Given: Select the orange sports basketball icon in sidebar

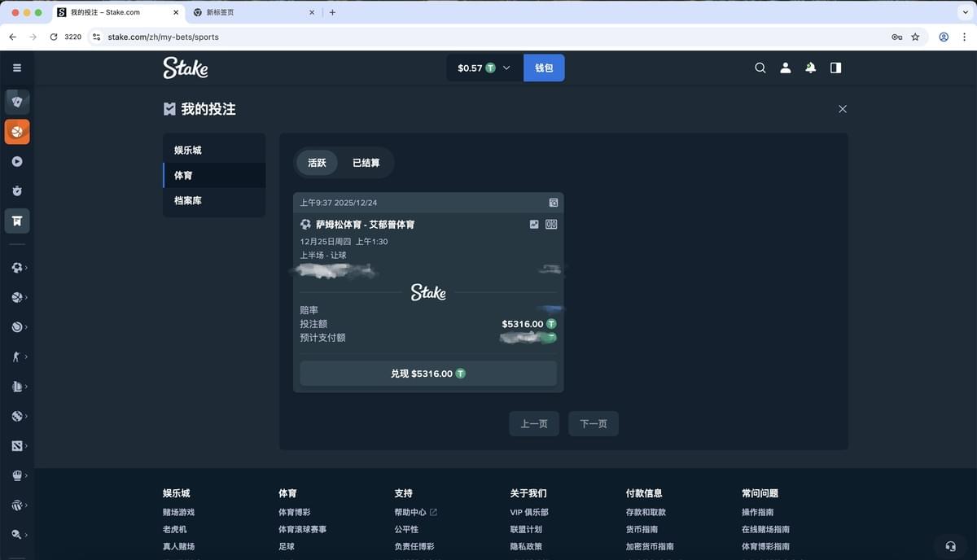Looking at the screenshot, I should tap(17, 132).
